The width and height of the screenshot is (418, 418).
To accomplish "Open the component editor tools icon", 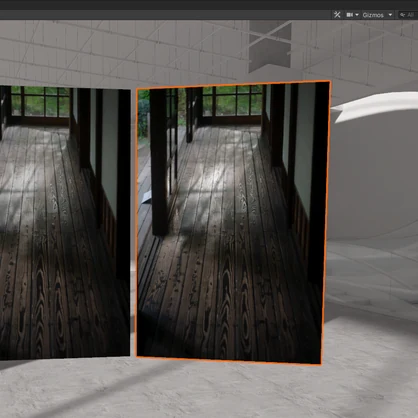I will coord(337,15).
